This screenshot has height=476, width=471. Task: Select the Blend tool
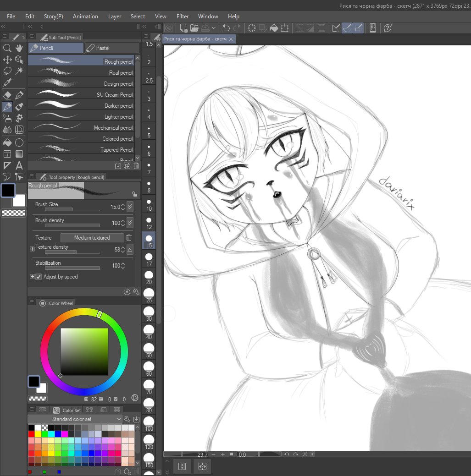tap(7, 130)
